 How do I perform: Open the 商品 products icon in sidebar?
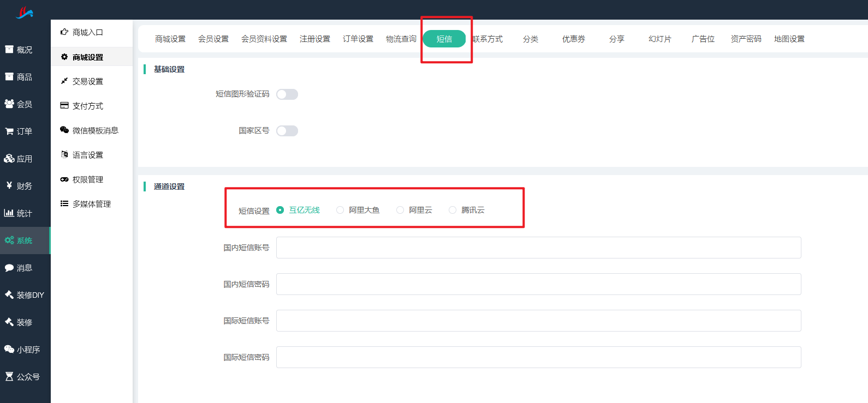(9, 77)
